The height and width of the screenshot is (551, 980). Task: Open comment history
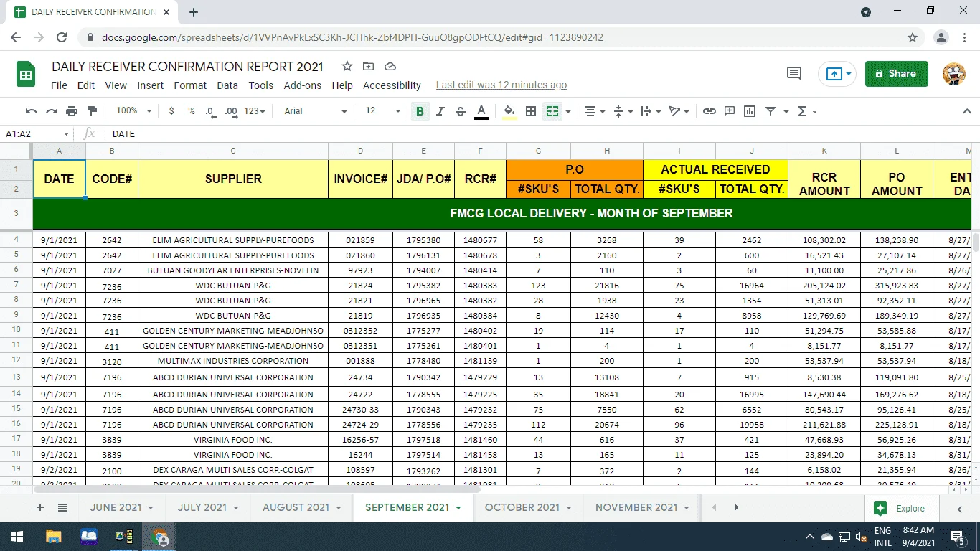click(x=794, y=73)
